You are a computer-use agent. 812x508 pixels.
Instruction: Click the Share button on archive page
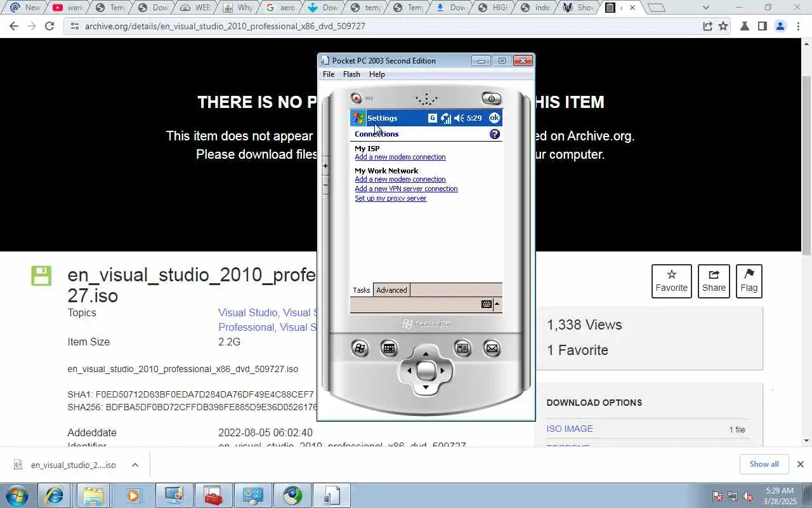(714, 281)
